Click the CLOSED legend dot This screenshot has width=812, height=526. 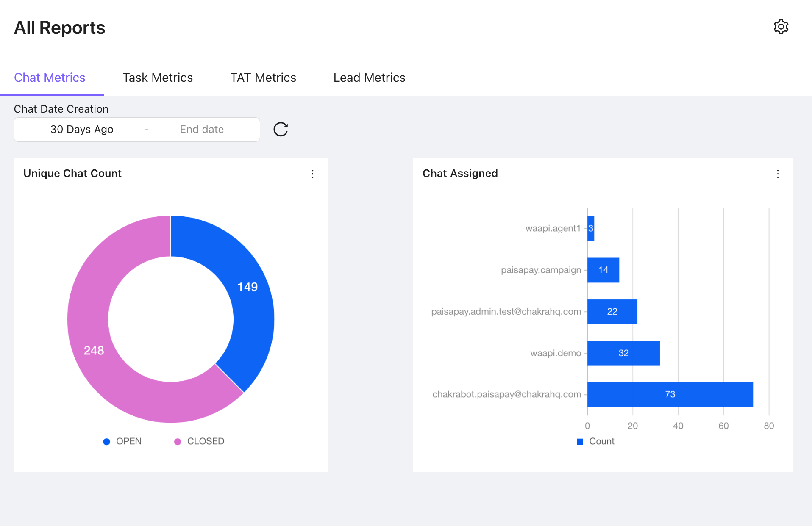(x=178, y=441)
